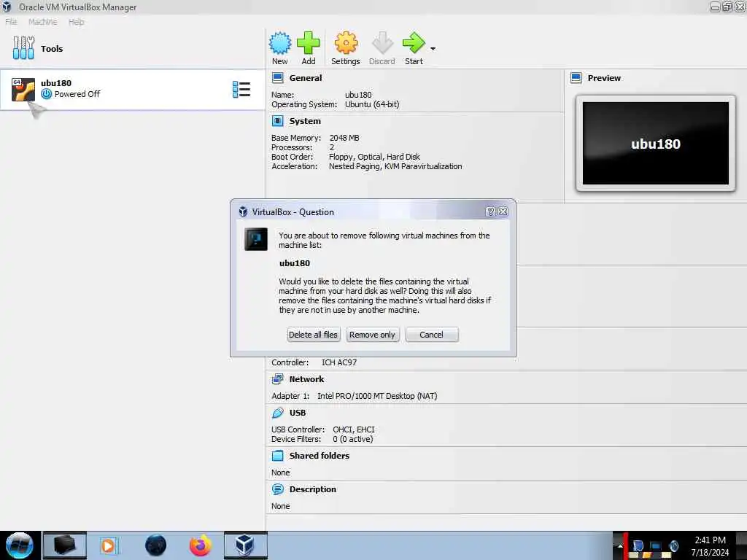Click the Description heading
The image size is (747, 560).
pos(312,489)
